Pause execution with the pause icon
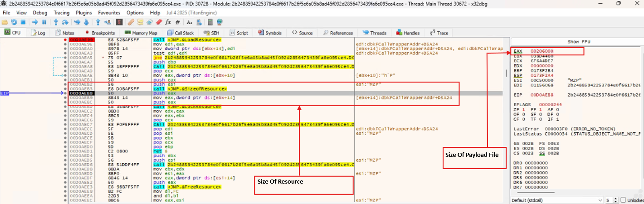Viewport: 644px width, 204px height. pos(44,22)
